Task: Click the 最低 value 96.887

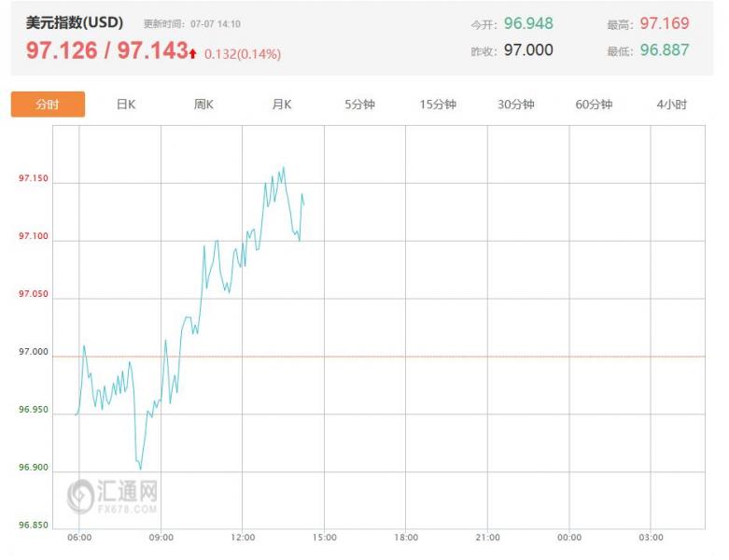Action: pos(665,49)
